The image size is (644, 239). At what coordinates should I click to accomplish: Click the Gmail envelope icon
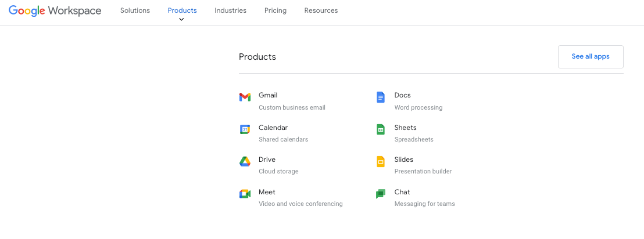(245, 97)
